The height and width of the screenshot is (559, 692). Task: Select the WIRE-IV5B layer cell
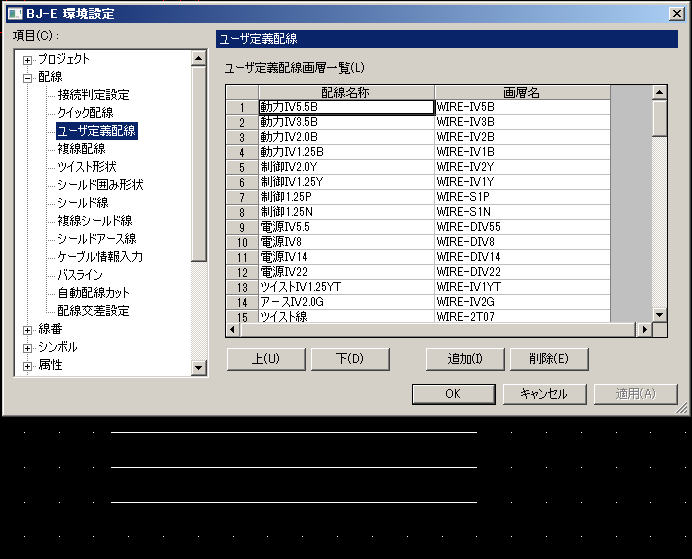point(523,107)
